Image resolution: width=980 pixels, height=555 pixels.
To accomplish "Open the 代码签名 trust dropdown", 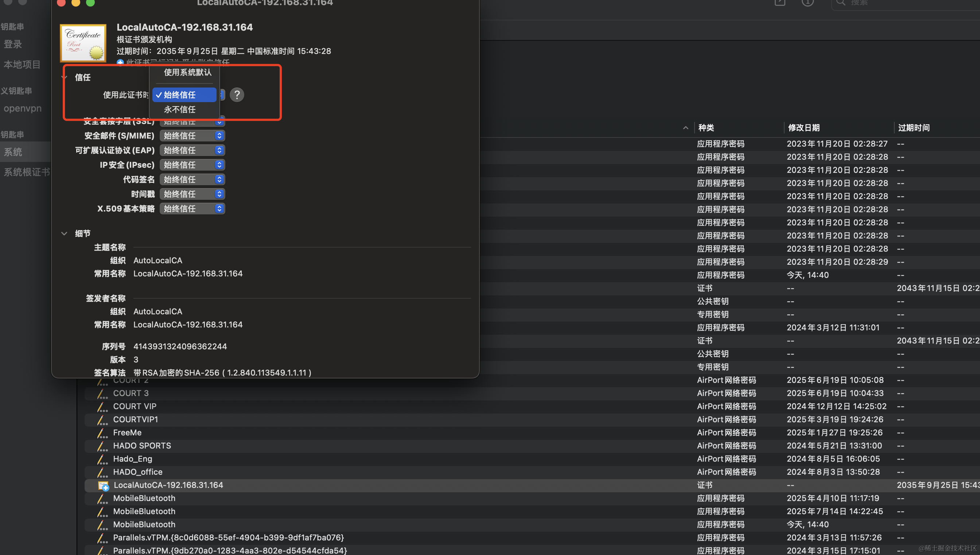I will pyautogui.click(x=192, y=179).
